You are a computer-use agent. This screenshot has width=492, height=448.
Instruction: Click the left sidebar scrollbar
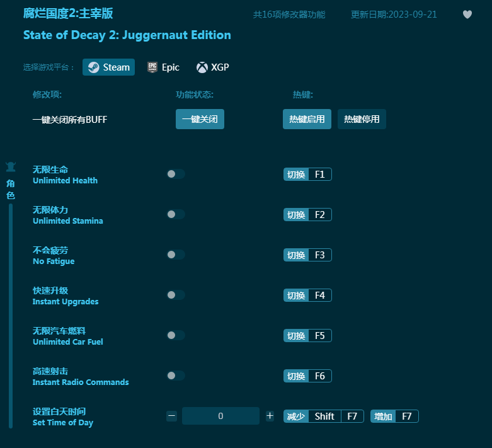pos(11,316)
